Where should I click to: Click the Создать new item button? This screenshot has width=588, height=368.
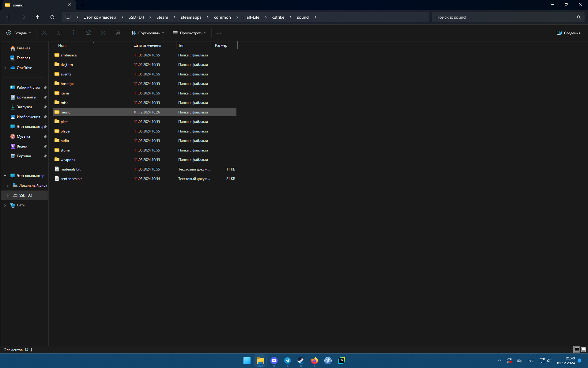coord(19,33)
